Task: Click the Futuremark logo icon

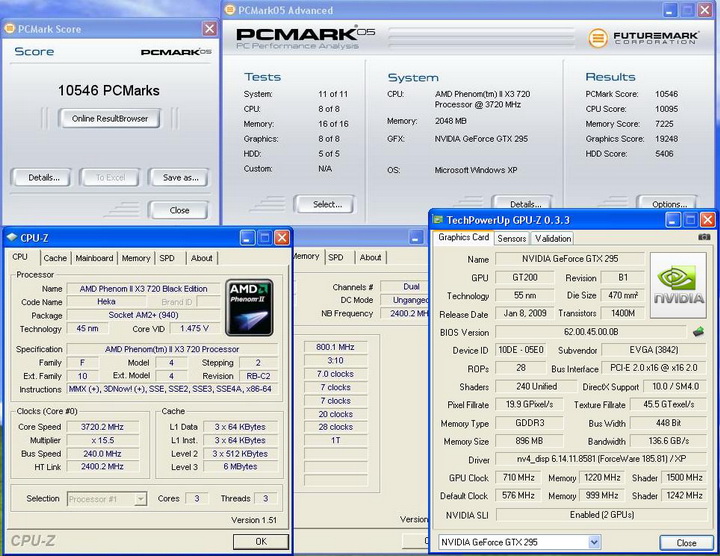Action: click(598, 38)
